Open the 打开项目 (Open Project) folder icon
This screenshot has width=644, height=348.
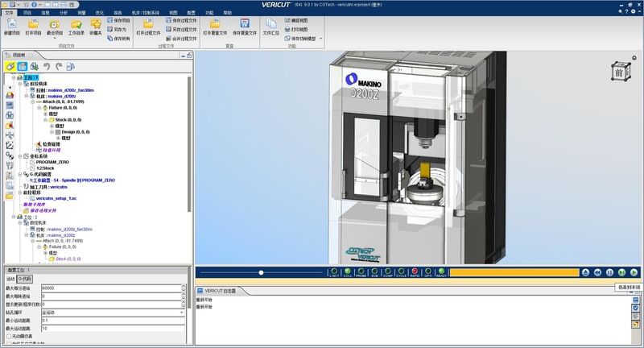pos(33,24)
